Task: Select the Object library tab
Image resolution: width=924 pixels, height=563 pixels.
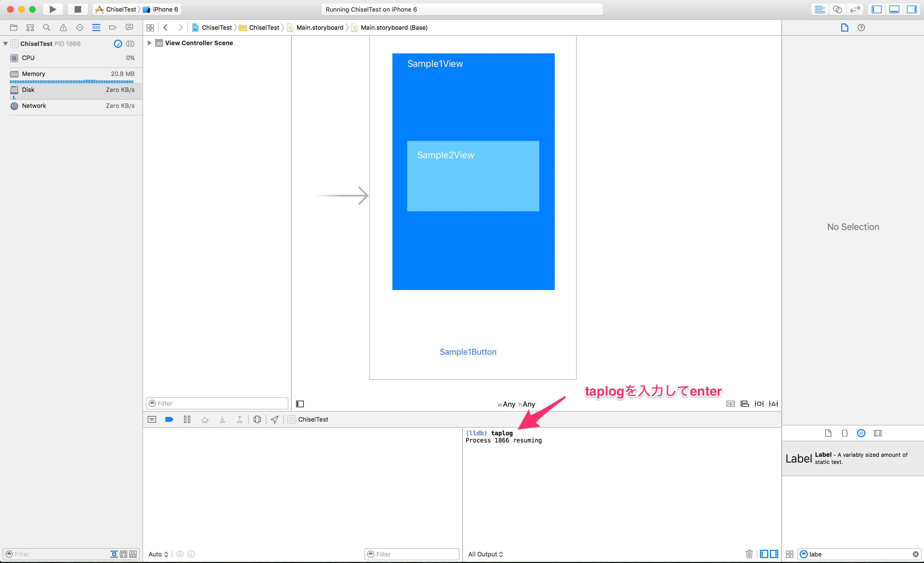Action: tap(861, 433)
